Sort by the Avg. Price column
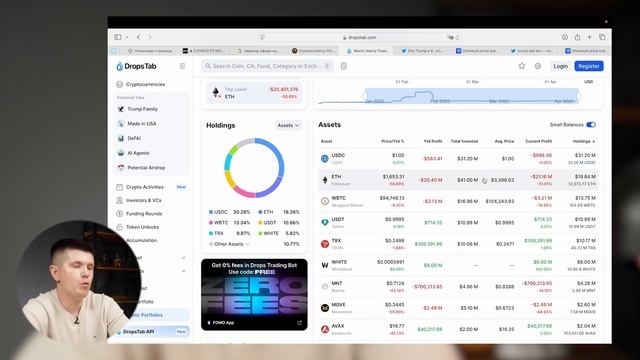 point(504,141)
